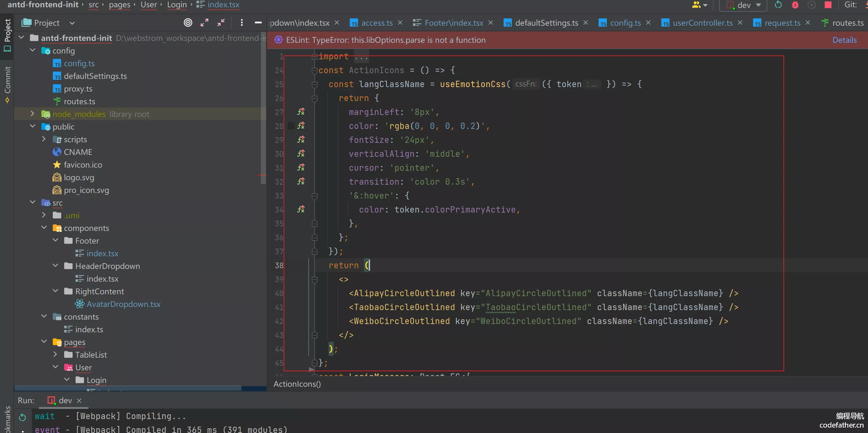Collapse the components folder
This screenshot has height=433, width=868.
click(x=44, y=227)
